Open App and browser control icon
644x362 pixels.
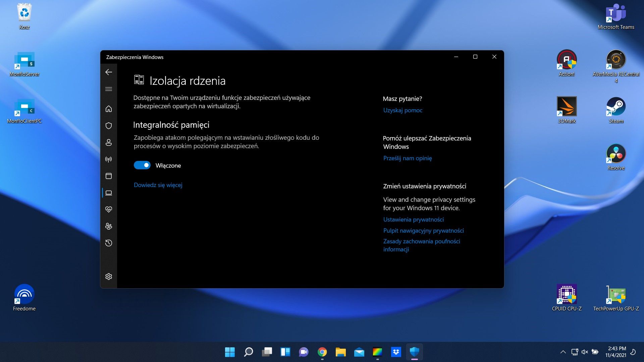(x=109, y=176)
